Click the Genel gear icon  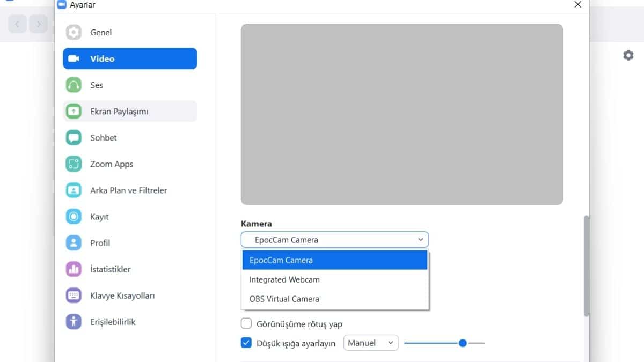pyautogui.click(x=74, y=32)
